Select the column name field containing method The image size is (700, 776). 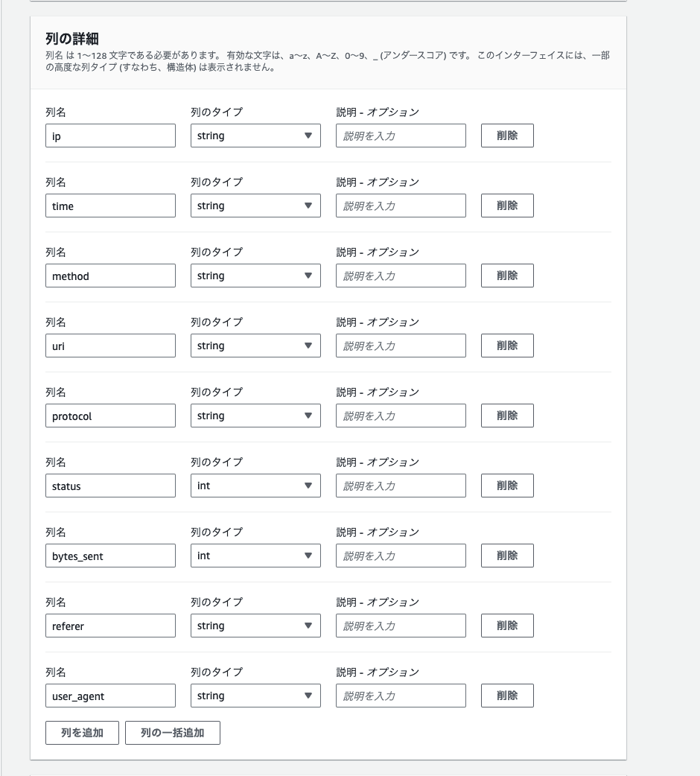110,276
